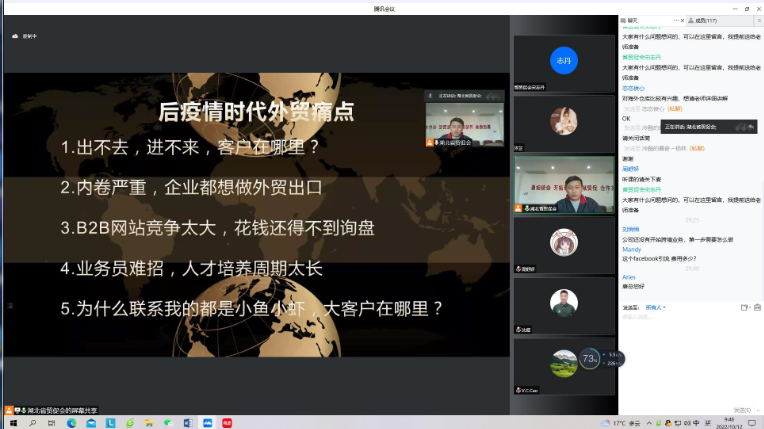Select the 湖北省贸促会 speaker video tile
The height and width of the screenshot is (429, 764).
[x=563, y=184]
